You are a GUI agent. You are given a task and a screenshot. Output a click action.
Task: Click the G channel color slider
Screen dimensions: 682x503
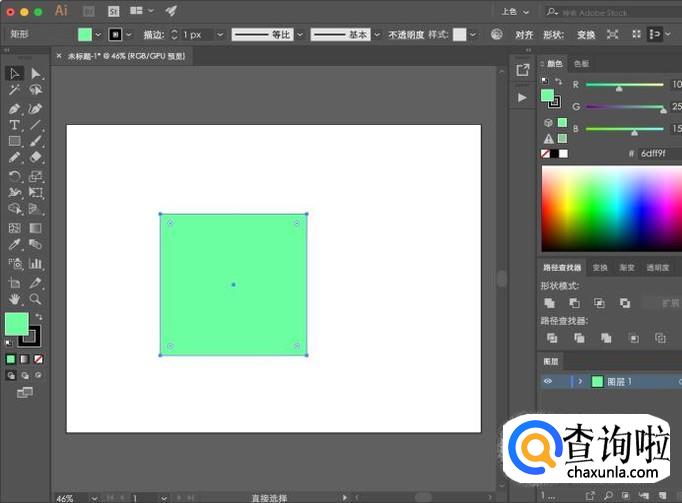tap(625, 107)
